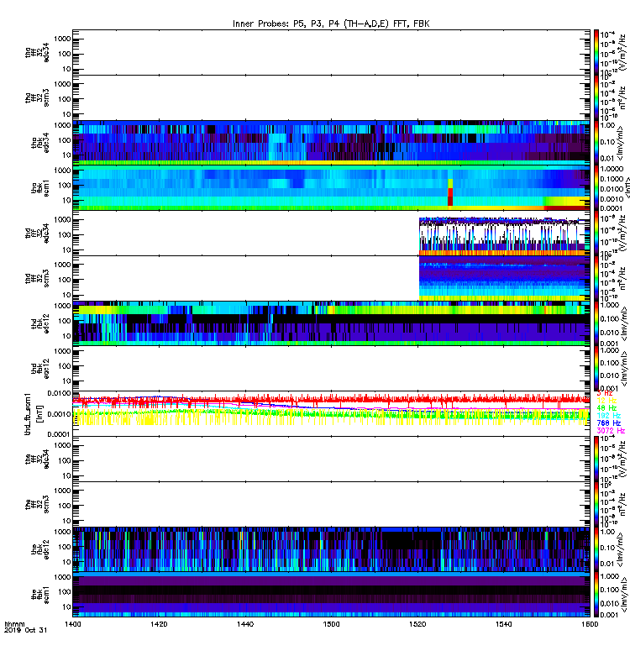Image resolution: width=630 pixels, height=672 pixels.
Task: Click the "hhmm" axis unit label
Action: (x=14, y=624)
